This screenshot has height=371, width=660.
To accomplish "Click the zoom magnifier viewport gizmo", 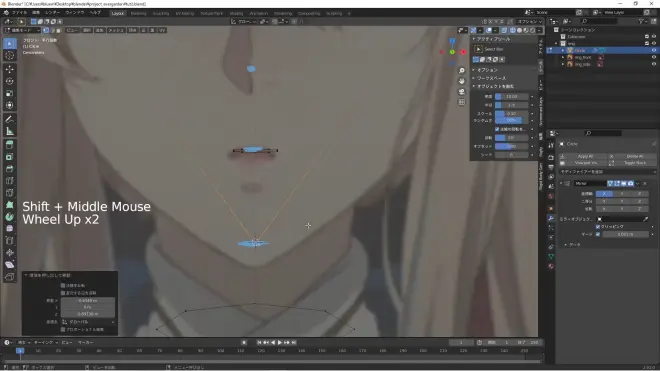I will click(462, 71).
